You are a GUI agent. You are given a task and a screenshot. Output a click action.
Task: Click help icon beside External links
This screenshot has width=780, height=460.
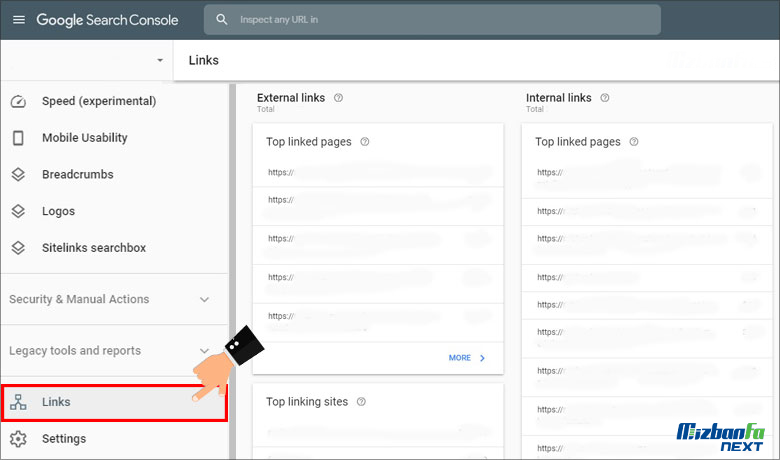(338, 98)
